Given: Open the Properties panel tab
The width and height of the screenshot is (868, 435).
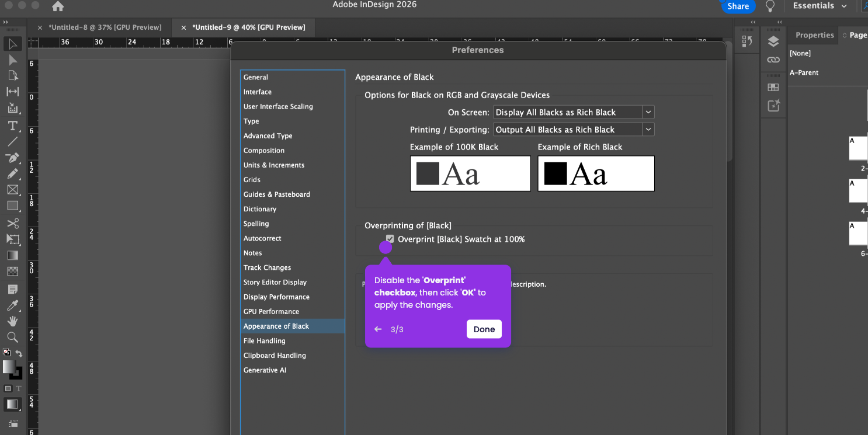Looking at the screenshot, I should [814, 35].
